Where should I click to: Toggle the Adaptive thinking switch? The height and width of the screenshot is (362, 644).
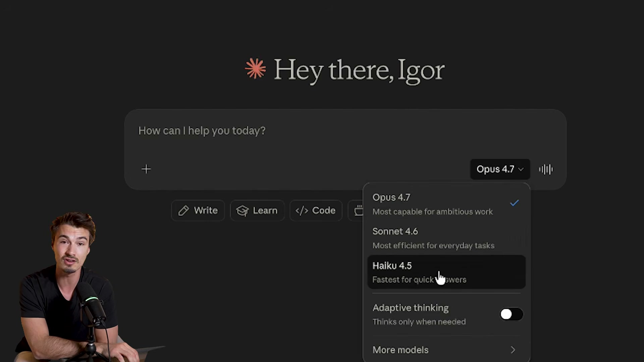(x=511, y=314)
